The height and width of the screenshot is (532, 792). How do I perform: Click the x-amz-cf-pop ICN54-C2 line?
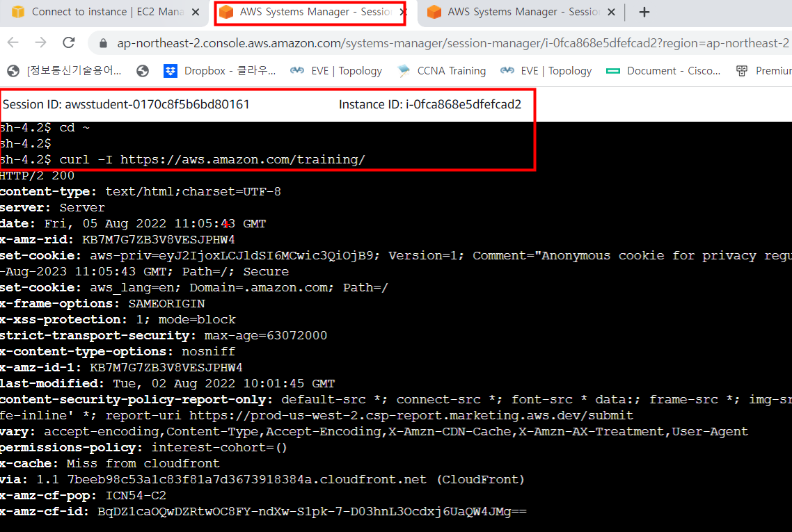tap(83, 496)
